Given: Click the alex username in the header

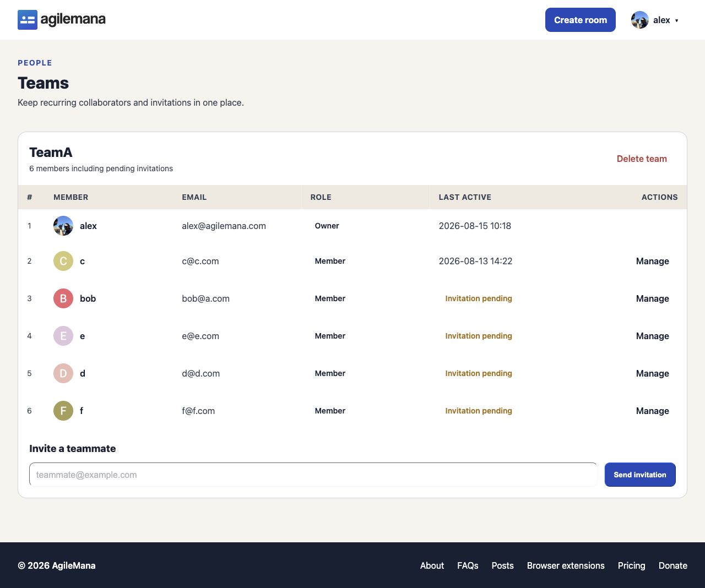Looking at the screenshot, I should pyautogui.click(x=661, y=20).
